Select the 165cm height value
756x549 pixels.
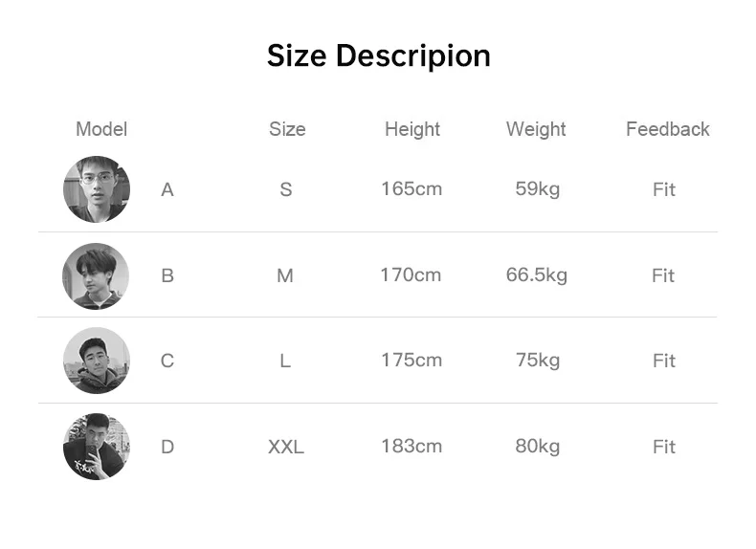[x=411, y=189]
